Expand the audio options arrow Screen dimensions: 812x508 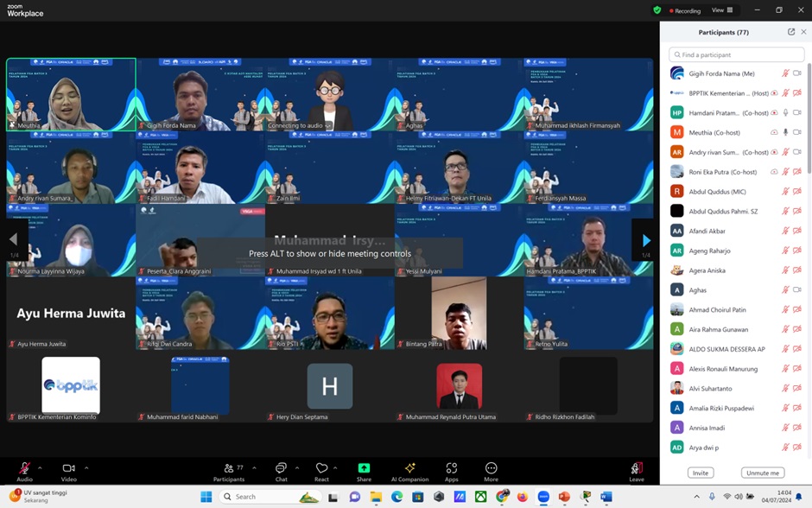pos(40,467)
